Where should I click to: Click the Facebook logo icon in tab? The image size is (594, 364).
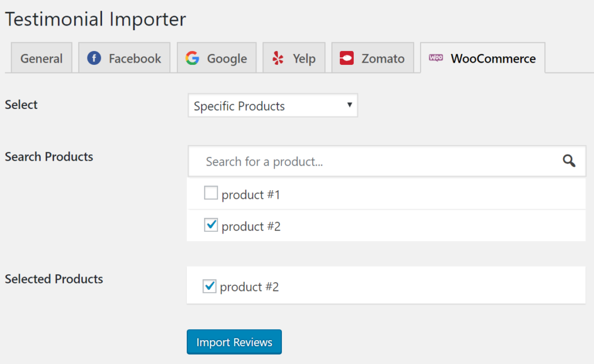pos(94,59)
